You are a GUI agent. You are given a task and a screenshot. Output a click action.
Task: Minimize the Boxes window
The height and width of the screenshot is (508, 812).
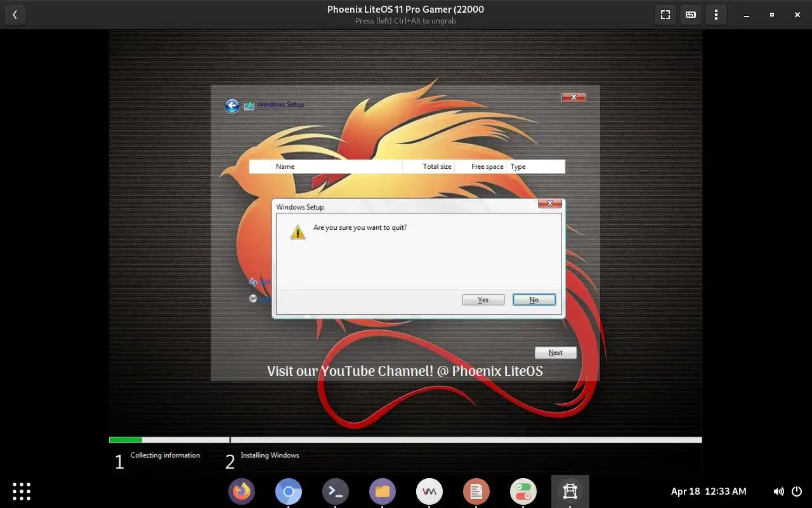click(x=747, y=15)
